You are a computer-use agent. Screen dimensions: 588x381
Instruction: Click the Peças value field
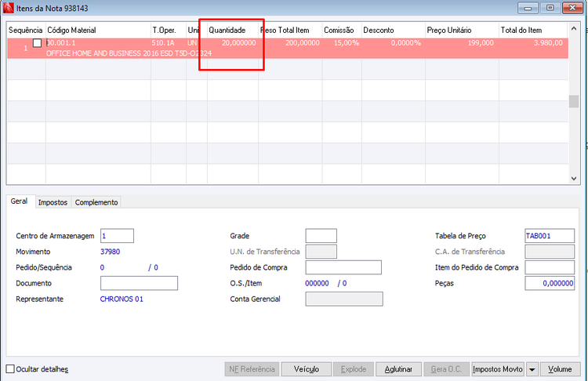550,283
